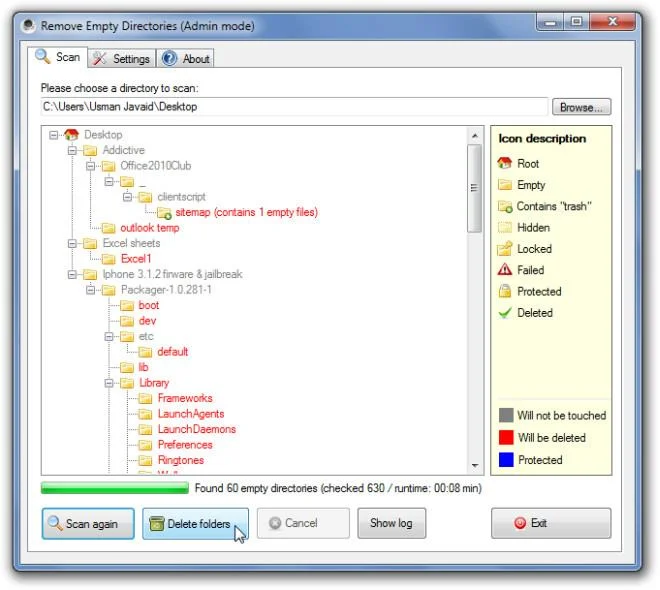Click 'Please choose a directory to scan' label
660x590 pixels.
coord(120,88)
